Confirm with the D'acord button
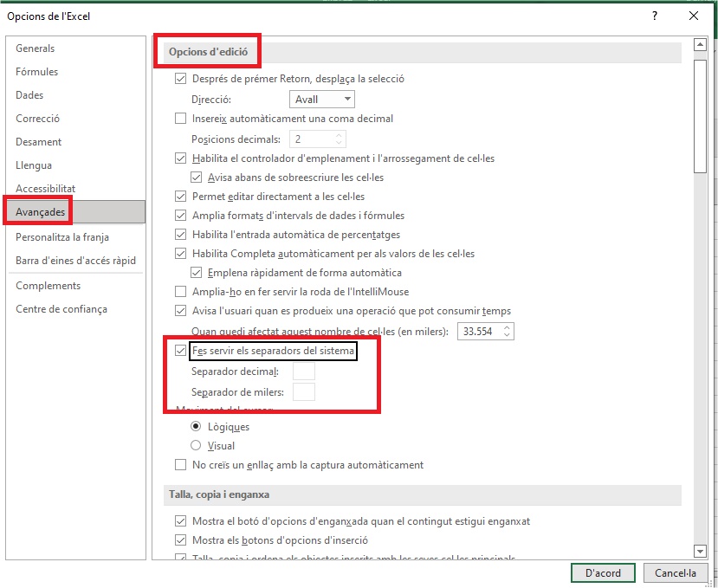 point(603,573)
